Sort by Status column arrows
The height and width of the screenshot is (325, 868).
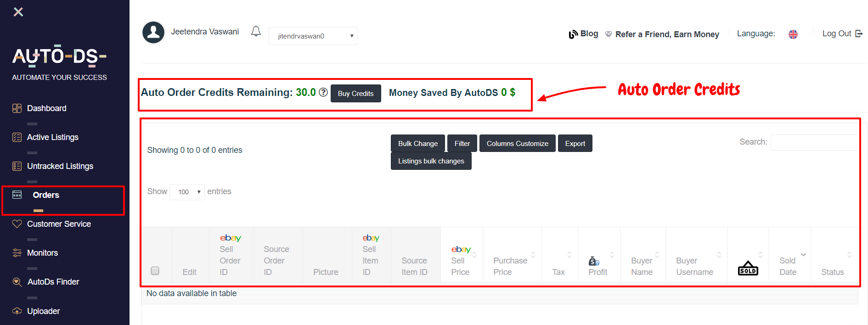coord(850,255)
